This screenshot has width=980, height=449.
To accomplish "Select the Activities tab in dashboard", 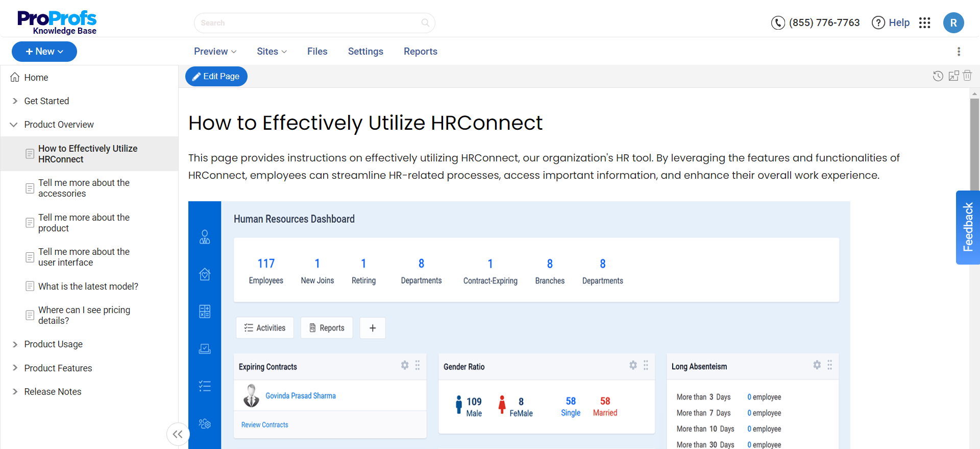I will (264, 328).
